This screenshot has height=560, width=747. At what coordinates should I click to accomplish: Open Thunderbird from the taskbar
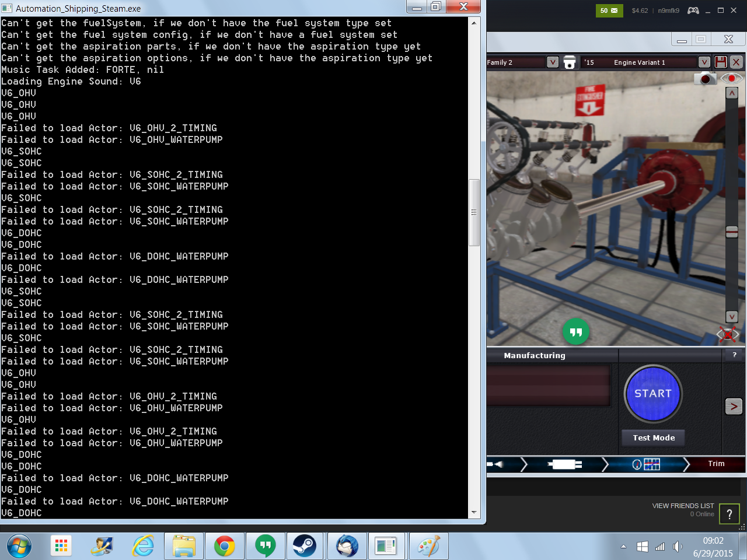pos(347,547)
